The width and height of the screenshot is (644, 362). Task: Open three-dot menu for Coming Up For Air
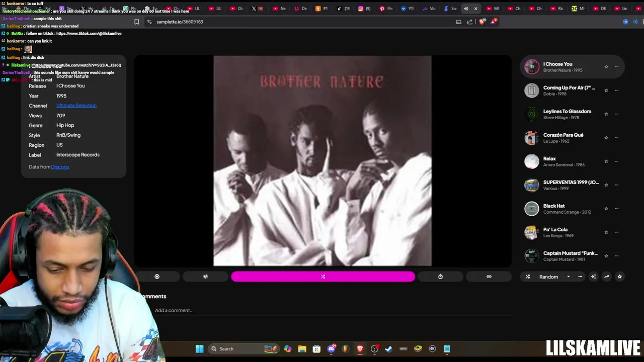click(x=617, y=90)
